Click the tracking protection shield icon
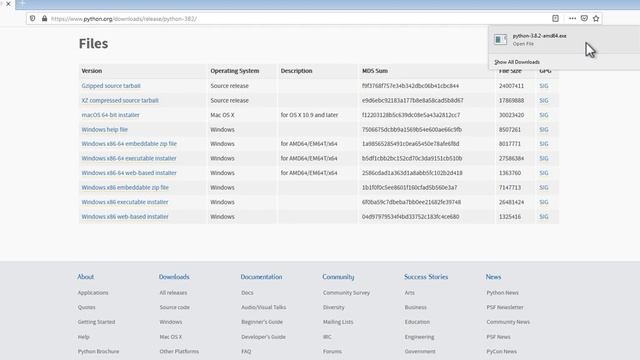 point(33,18)
